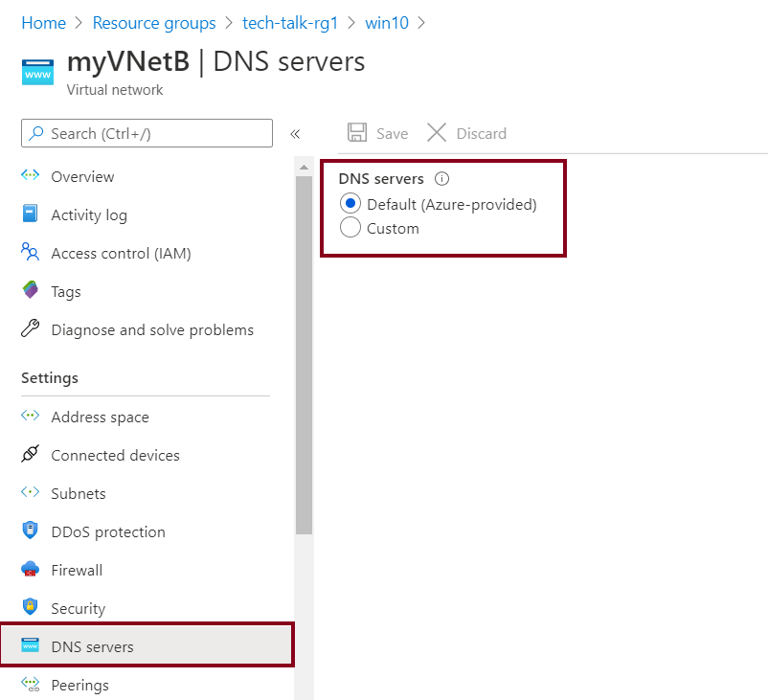Go to Home via breadcrumb link
This screenshot has width=768, height=700.
click(44, 23)
